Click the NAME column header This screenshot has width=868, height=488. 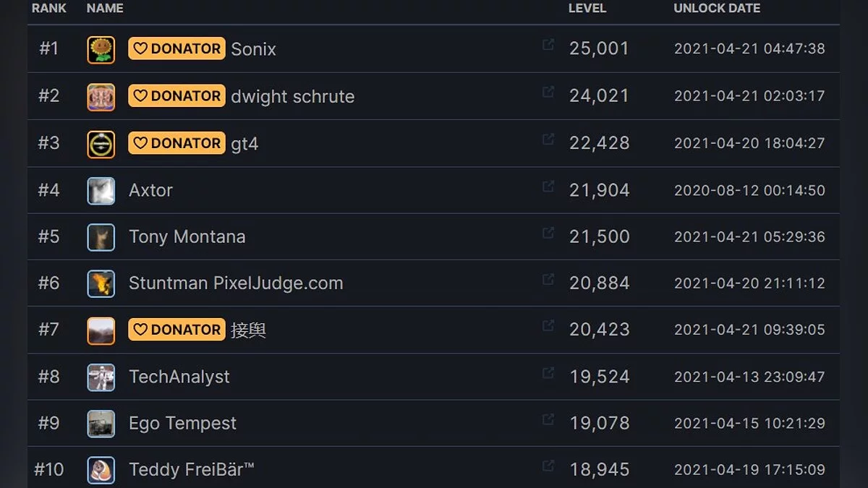(x=105, y=9)
